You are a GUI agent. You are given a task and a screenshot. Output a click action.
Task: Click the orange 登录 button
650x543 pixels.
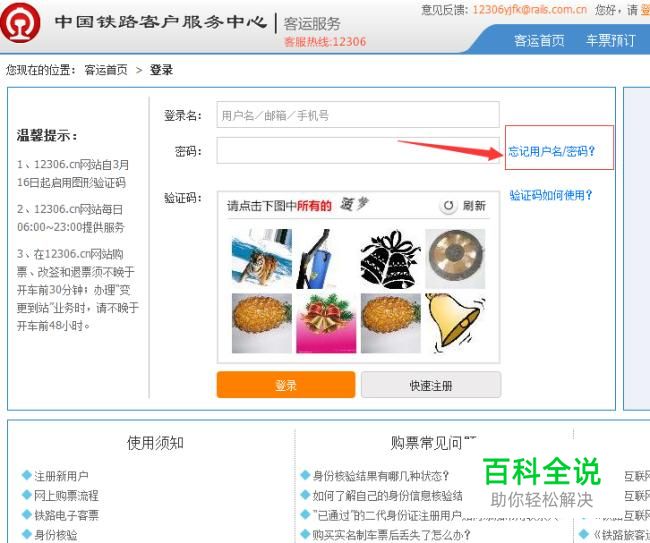coord(286,385)
